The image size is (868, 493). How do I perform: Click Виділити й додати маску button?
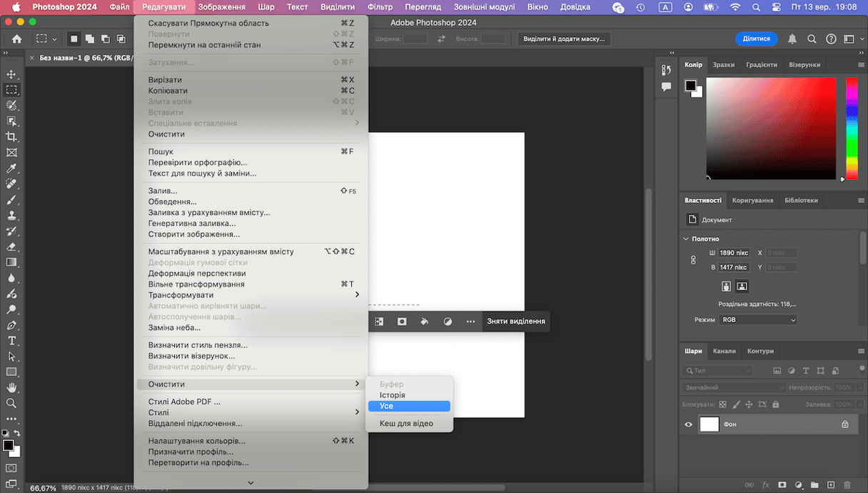[x=564, y=39]
